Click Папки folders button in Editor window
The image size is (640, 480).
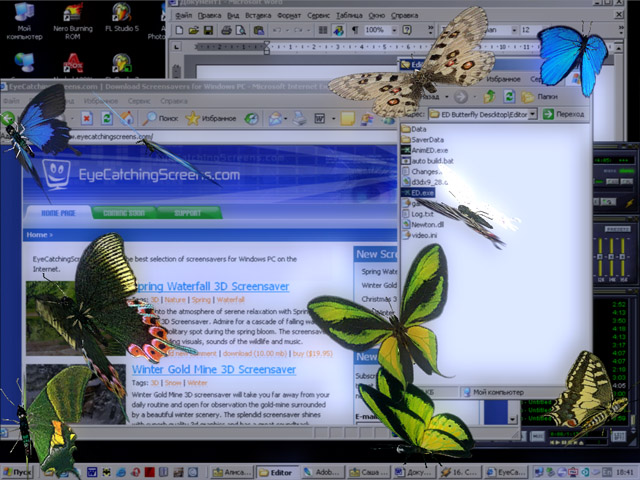pos(539,97)
